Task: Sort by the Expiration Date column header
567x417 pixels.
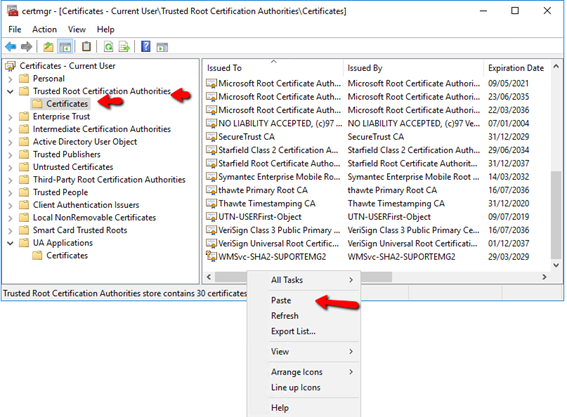Action: click(516, 68)
